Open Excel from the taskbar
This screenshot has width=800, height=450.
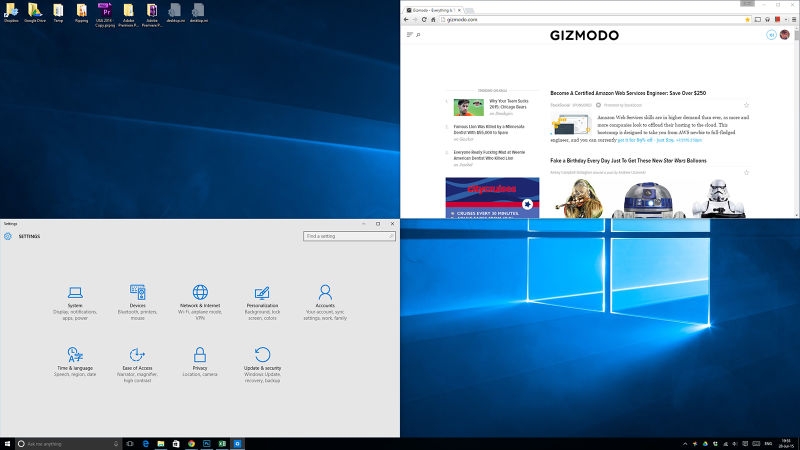coord(222,444)
